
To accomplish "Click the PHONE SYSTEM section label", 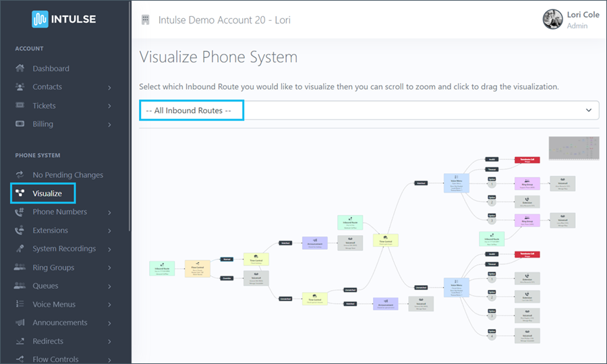I will tap(38, 156).
